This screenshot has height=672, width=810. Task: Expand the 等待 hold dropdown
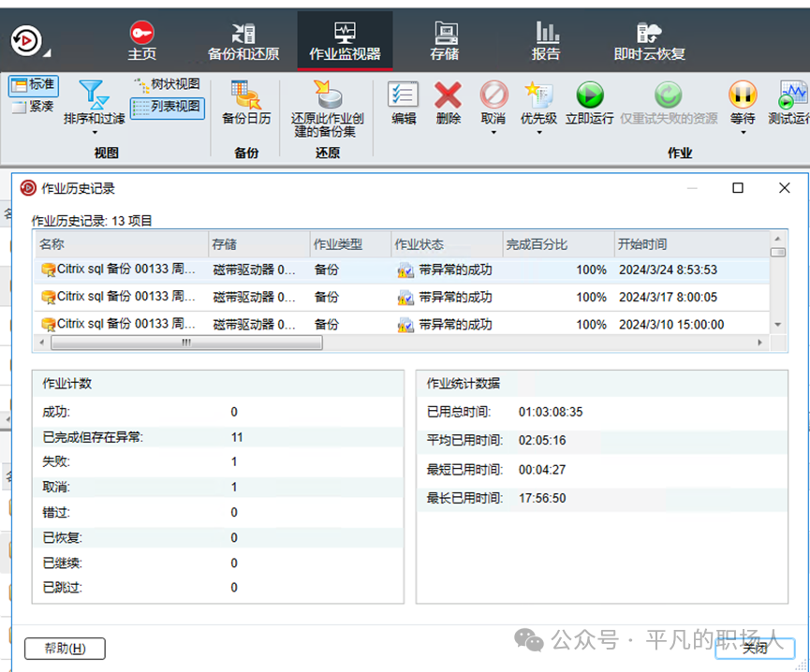tap(743, 132)
